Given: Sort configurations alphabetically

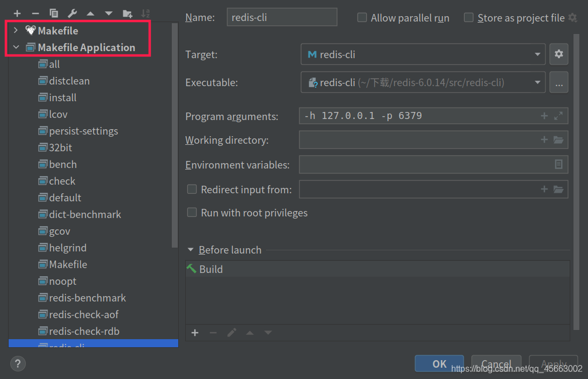Looking at the screenshot, I should 145,13.
